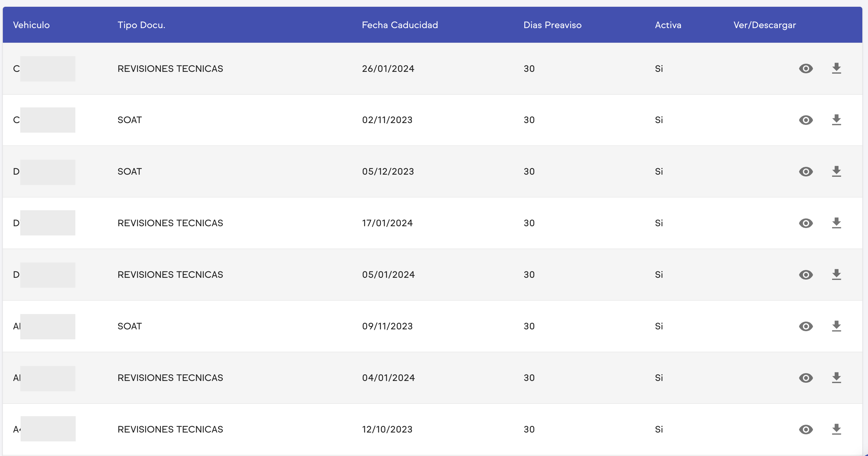This screenshot has width=868, height=456.
Task: Download the revision expiring 17/01/2024
Action: (836, 223)
